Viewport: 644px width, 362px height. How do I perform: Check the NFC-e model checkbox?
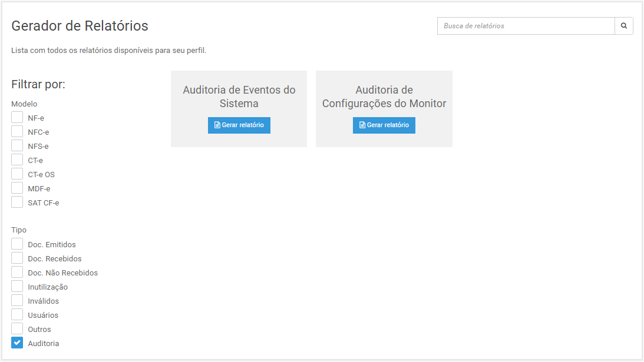tap(17, 132)
